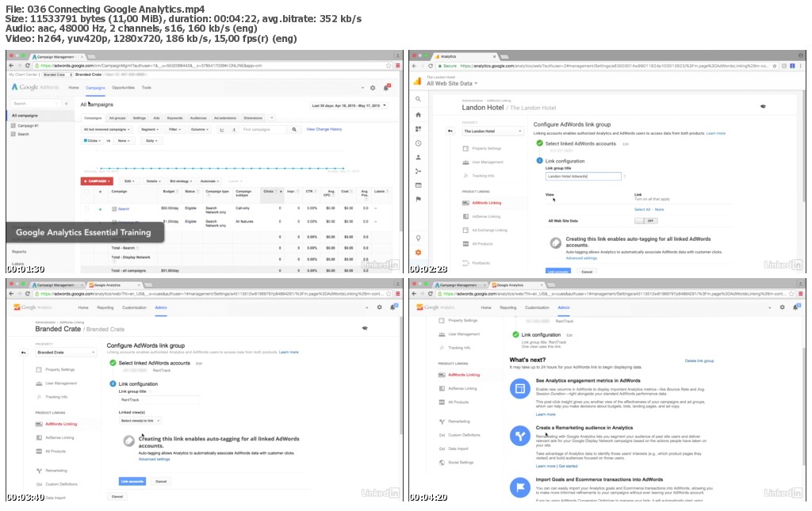The width and height of the screenshot is (812, 511).
Task: Click the Conversions flag icon in the 00:02:28 sidebar
Action: pyautogui.click(x=418, y=199)
